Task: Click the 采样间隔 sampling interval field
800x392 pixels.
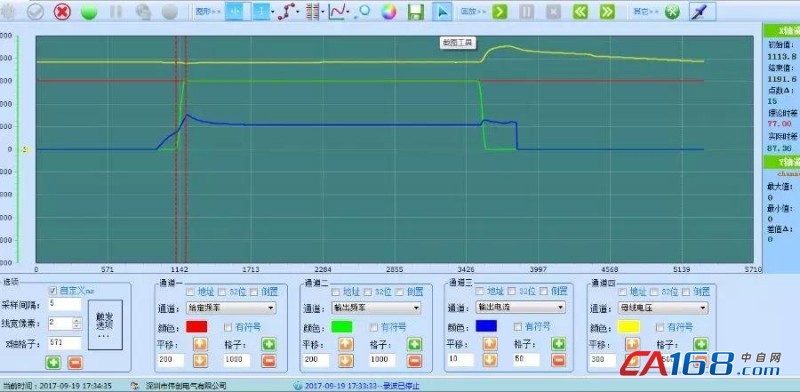Action: pyautogui.click(x=65, y=304)
